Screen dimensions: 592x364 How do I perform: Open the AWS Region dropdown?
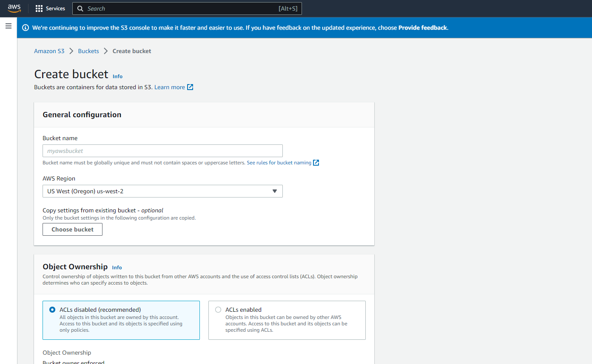162,191
